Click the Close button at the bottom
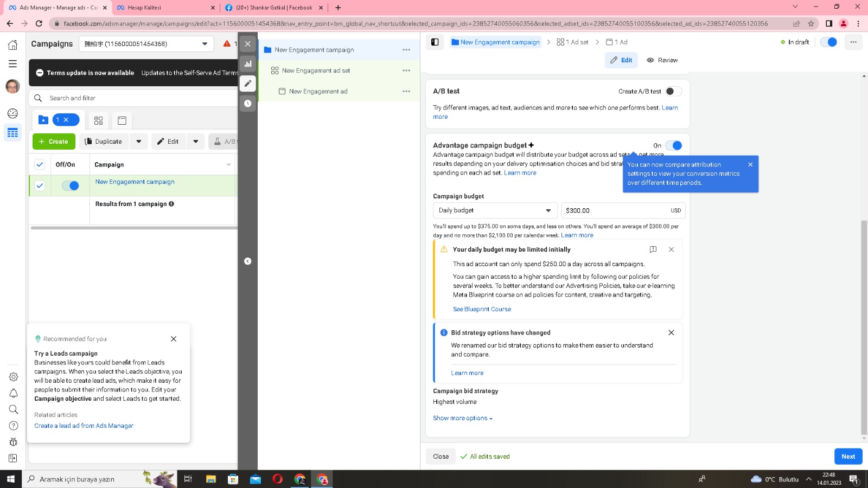The height and width of the screenshot is (488, 868). point(441,457)
